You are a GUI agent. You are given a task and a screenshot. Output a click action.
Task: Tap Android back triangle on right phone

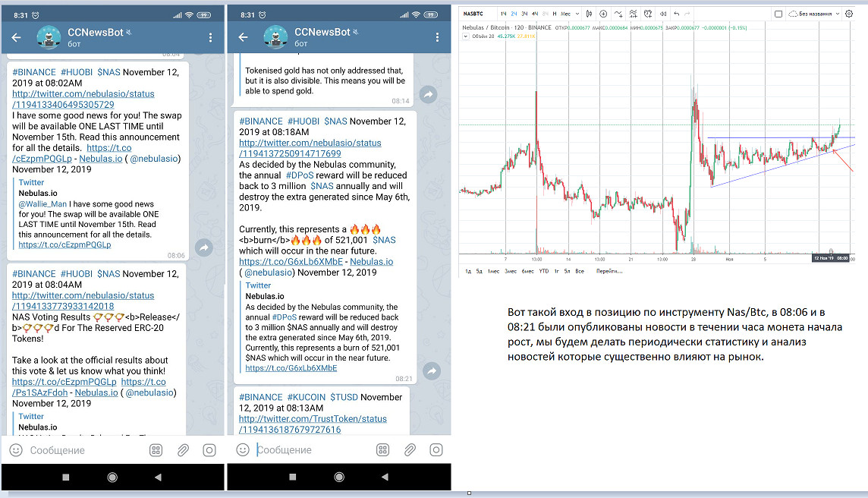[x=384, y=477]
